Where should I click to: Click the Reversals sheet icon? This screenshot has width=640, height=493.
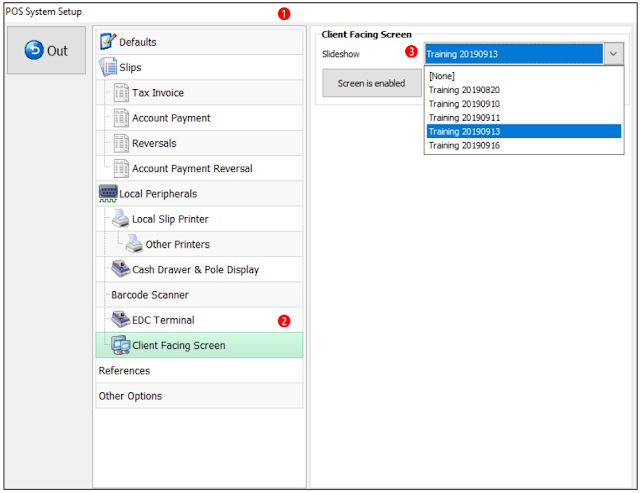[x=121, y=143]
